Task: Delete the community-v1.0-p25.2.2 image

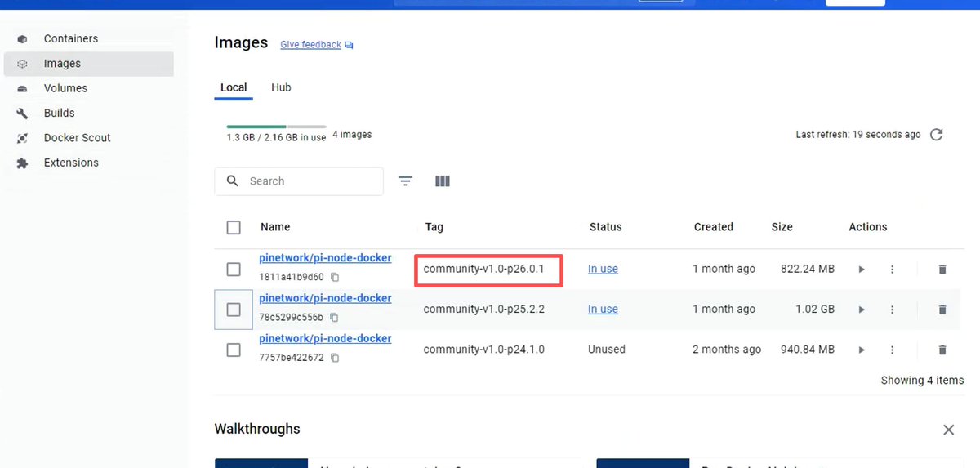Action: pos(942,310)
